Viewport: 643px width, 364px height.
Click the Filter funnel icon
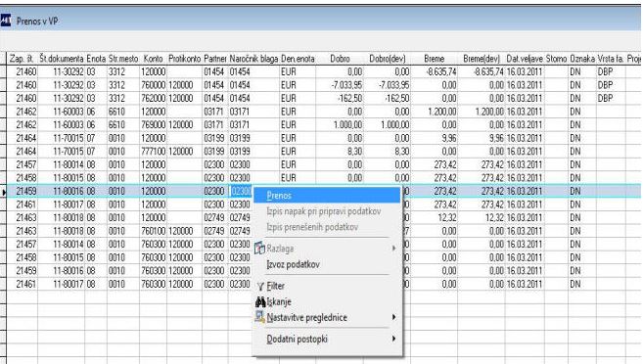(260, 286)
